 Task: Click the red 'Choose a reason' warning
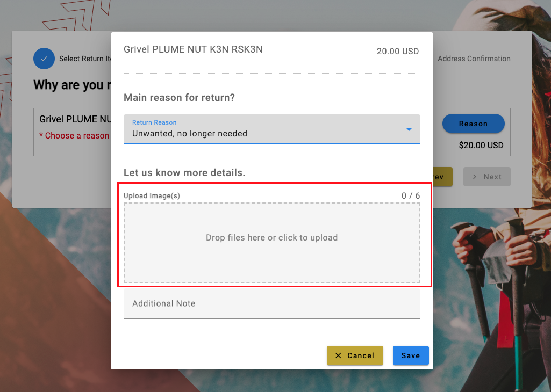74,135
